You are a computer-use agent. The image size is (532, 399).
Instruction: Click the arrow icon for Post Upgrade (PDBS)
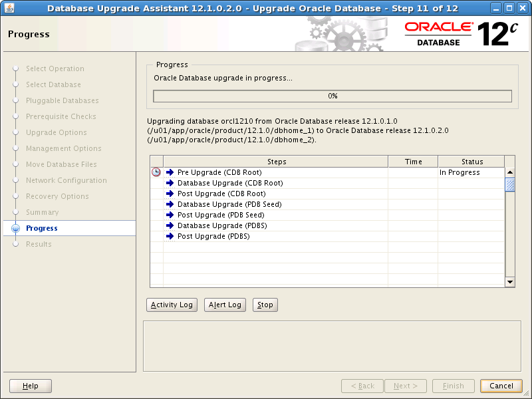pos(170,236)
